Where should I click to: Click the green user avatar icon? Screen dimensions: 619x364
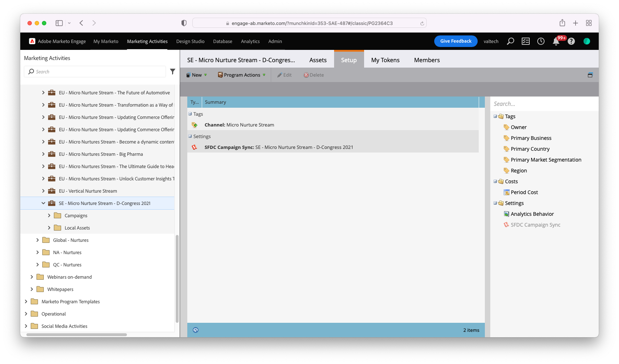click(587, 41)
